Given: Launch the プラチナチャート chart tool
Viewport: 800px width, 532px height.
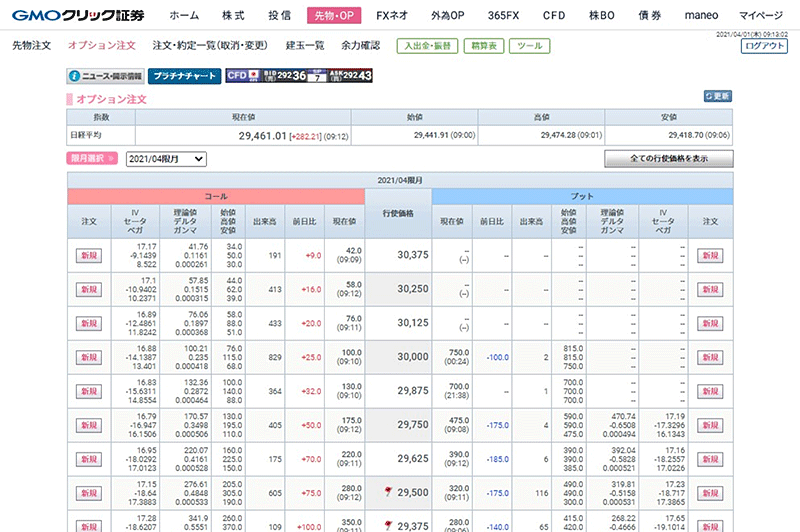Looking at the screenshot, I should click(184, 75).
